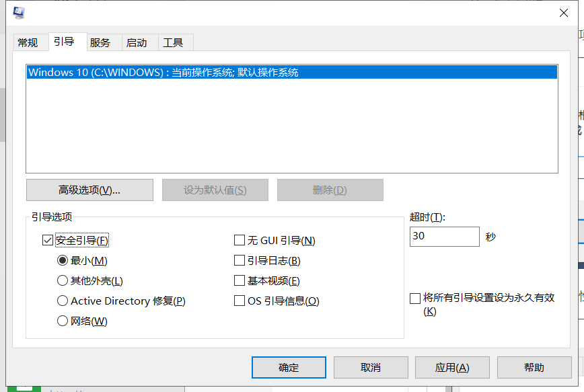This screenshot has height=392, width=584.
Task: Open the 服务 tab
Action: [102, 42]
